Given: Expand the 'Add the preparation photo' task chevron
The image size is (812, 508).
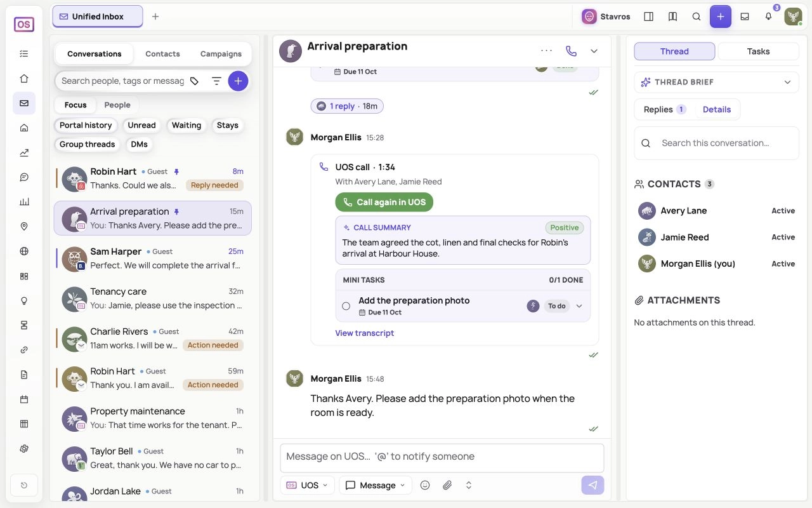Looking at the screenshot, I should (579, 306).
